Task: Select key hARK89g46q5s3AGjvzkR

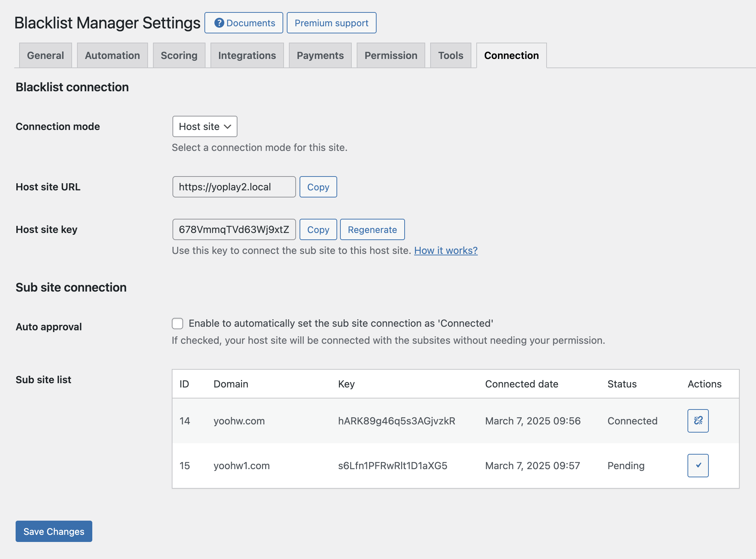Action: (396, 421)
